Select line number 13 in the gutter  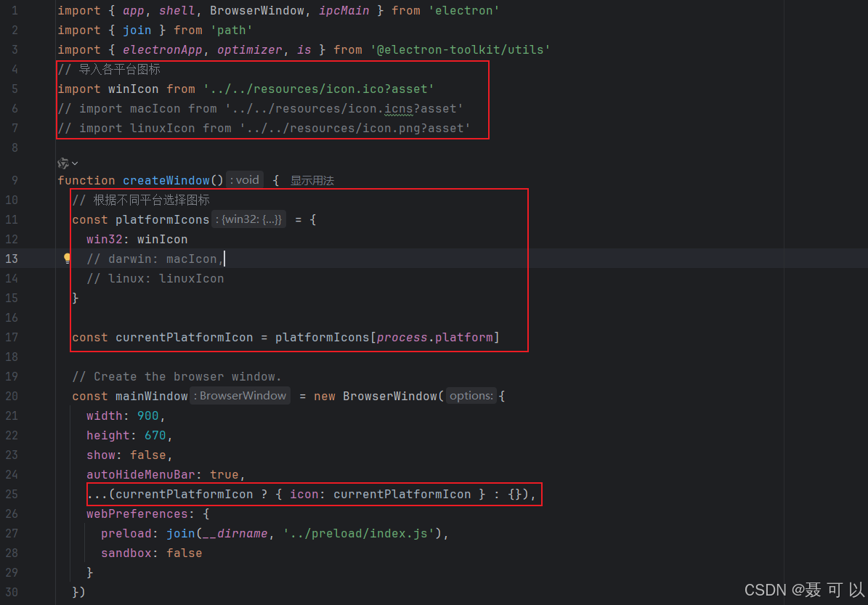12,259
